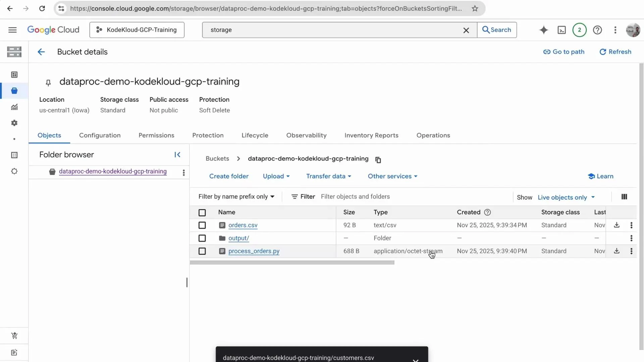Open the Cloud Storage product icon

pyautogui.click(x=14, y=52)
